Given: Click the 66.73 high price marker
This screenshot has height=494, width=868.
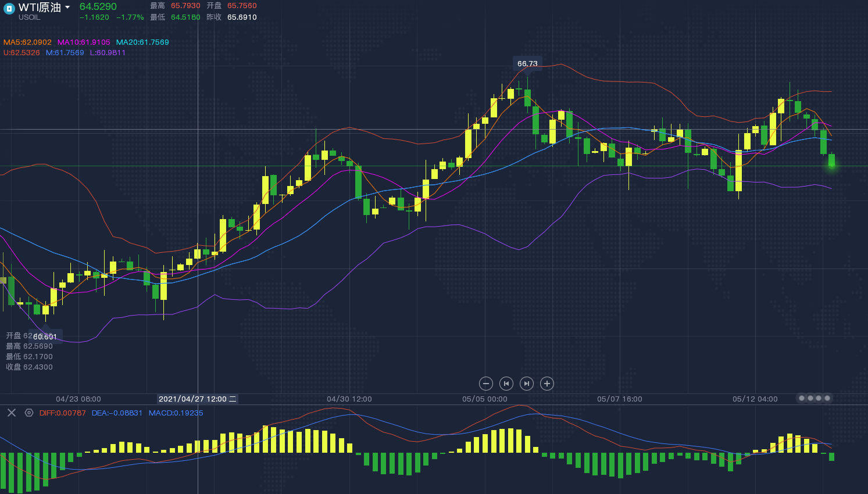Looking at the screenshot, I should point(527,64).
